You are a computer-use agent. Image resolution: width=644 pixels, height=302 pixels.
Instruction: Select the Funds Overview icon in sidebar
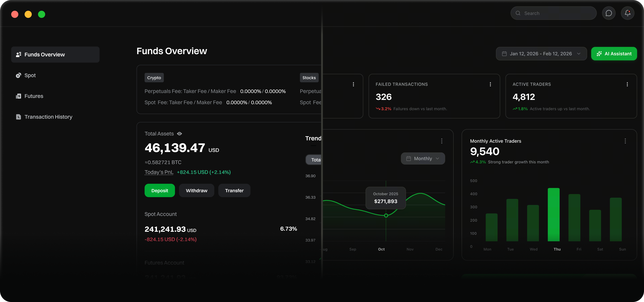[18, 55]
